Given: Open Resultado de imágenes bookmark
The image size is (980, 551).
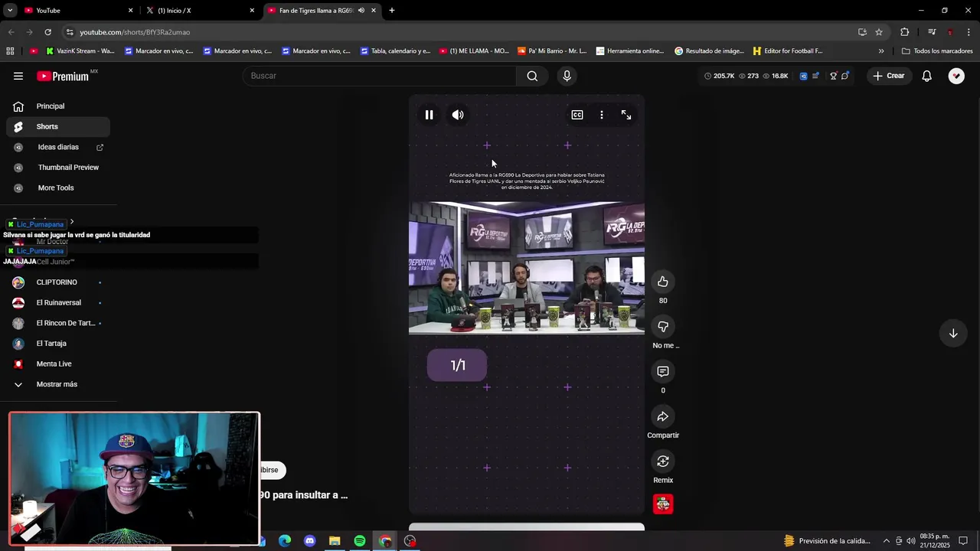Looking at the screenshot, I should pyautogui.click(x=710, y=51).
